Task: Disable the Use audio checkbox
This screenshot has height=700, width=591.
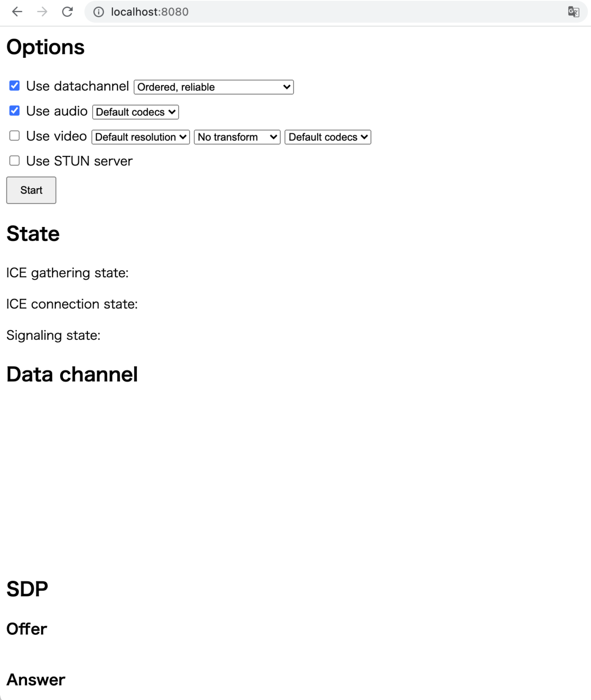Action: tap(15, 111)
